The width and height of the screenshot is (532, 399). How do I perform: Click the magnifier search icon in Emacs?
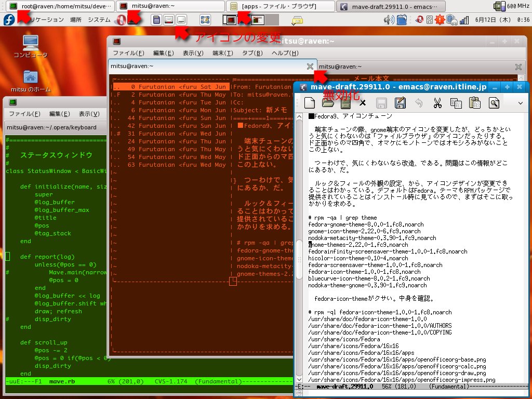click(x=493, y=102)
